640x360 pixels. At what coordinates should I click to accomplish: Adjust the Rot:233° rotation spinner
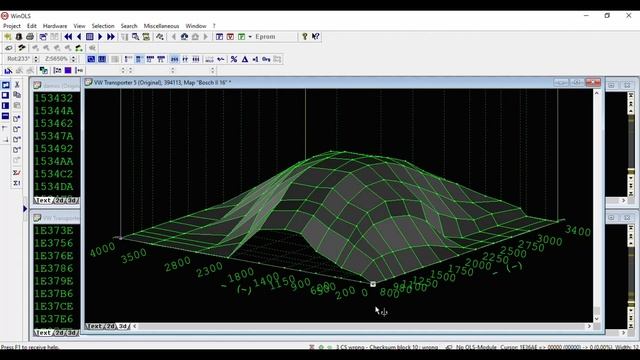coord(36,59)
